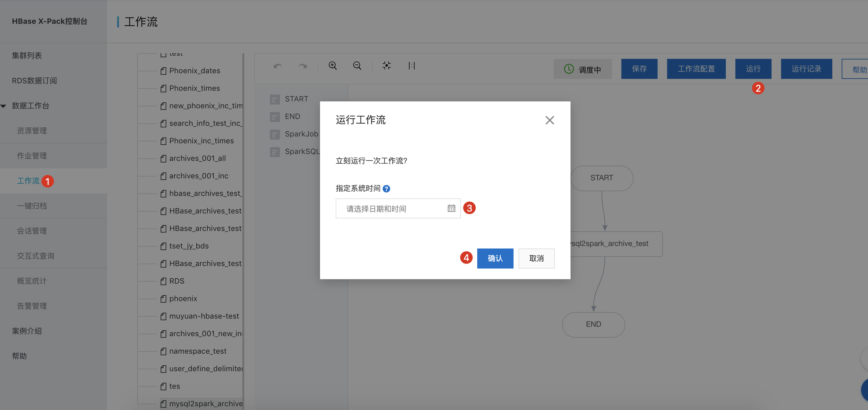Click the file icon beside RDS
The width and height of the screenshot is (868, 410).
click(163, 281)
